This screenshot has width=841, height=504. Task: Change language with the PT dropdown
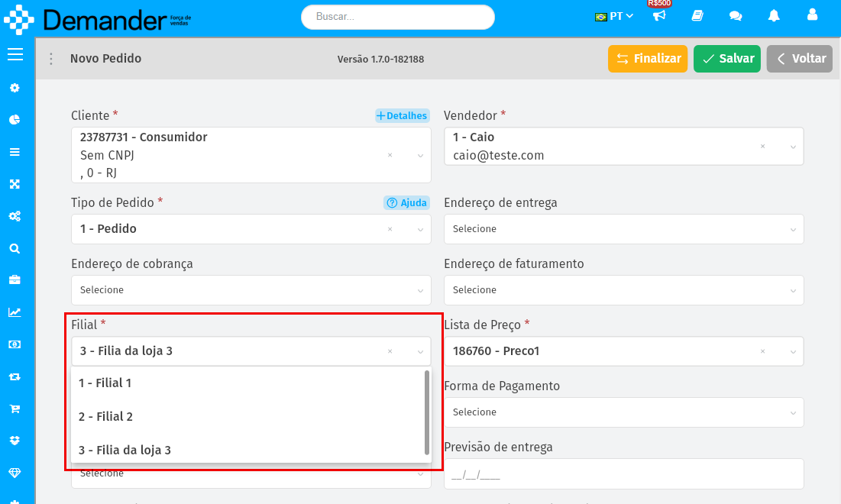click(615, 16)
